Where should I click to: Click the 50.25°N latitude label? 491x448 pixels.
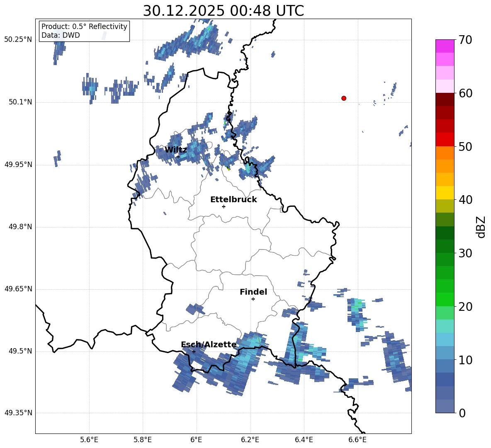tap(18, 40)
